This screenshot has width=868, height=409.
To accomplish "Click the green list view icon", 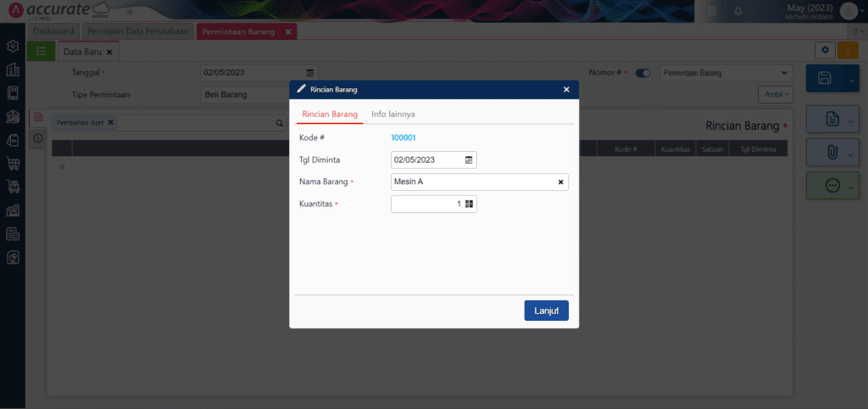I will tap(41, 51).
